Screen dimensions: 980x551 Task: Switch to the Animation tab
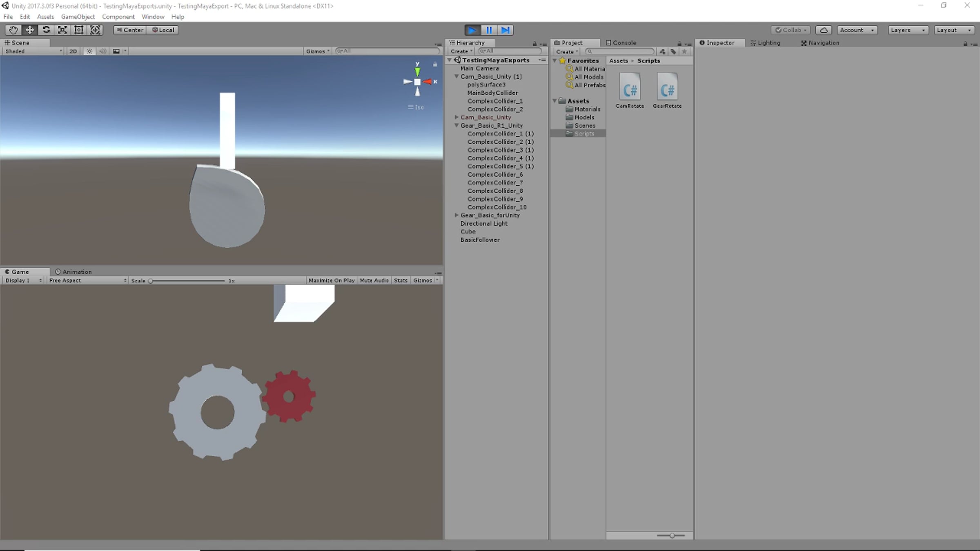pos(73,272)
